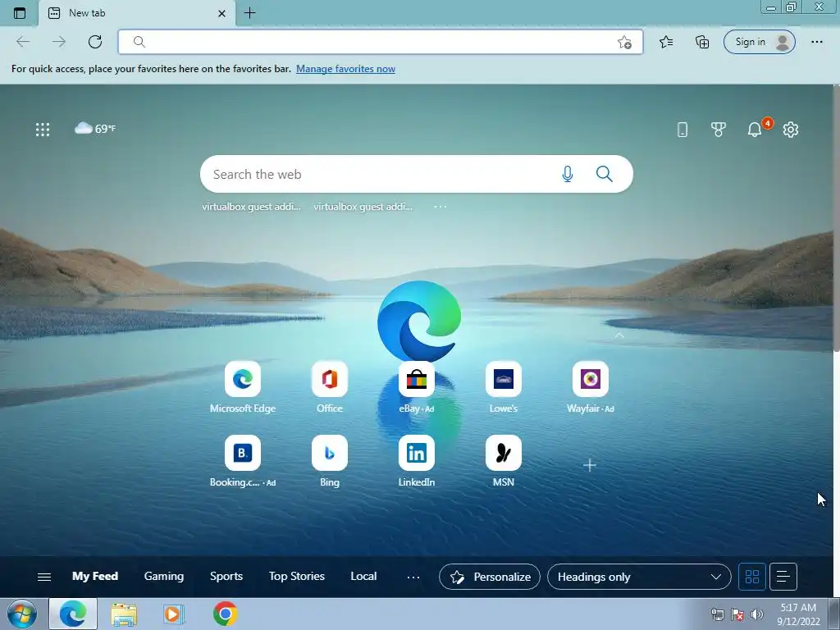Open the tab actions menu icon
The height and width of the screenshot is (630, 840).
(x=20, y=13)
